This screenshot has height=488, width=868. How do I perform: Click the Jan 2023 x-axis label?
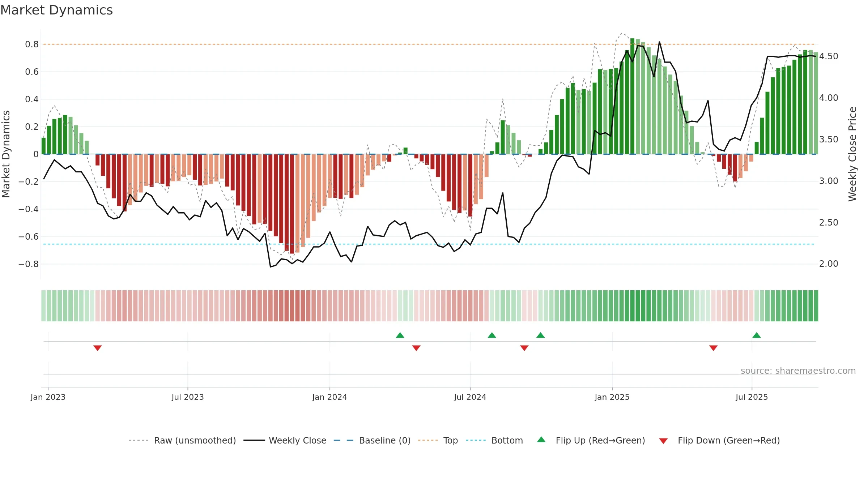[48, 397]
